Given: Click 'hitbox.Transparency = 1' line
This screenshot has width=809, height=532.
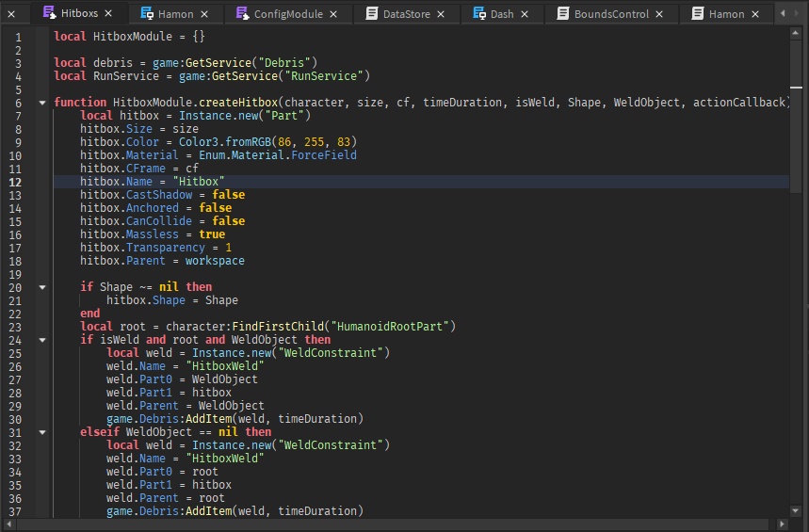Looking at the screenshot, I should pyautogui.click(x=155, y=248).
